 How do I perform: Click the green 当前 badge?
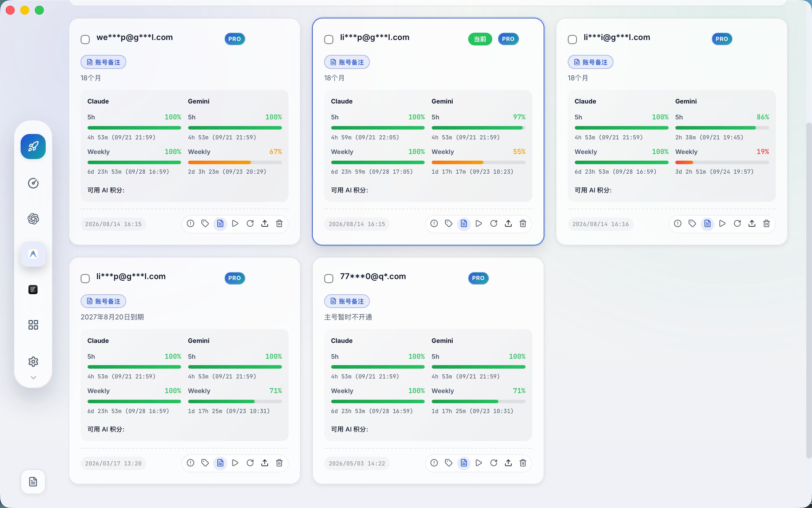480,39
